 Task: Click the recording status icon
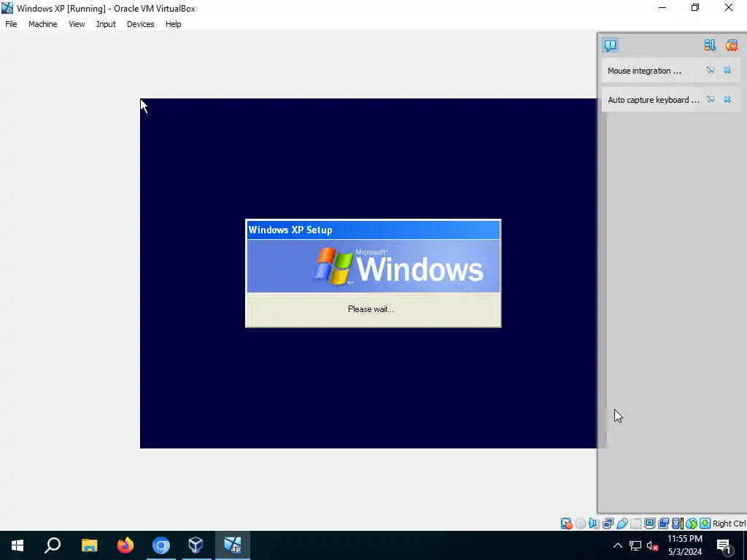[663, 524]
